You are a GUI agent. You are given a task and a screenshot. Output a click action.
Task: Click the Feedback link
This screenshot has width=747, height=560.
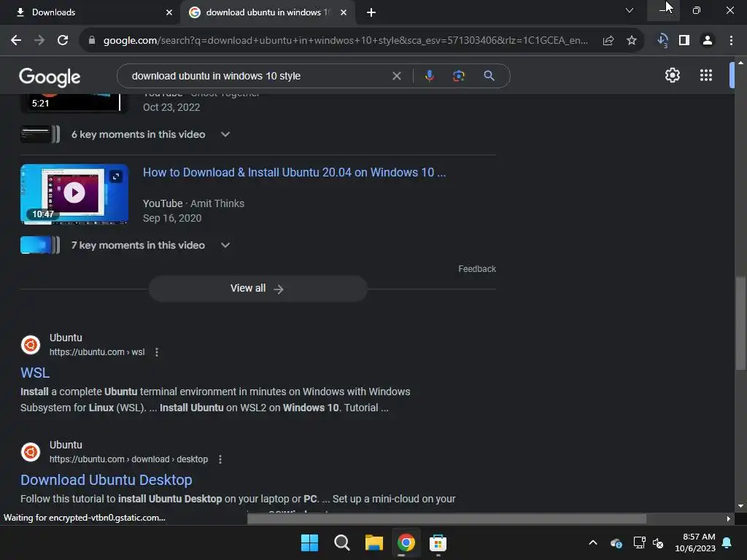click(x=477, y=269)
